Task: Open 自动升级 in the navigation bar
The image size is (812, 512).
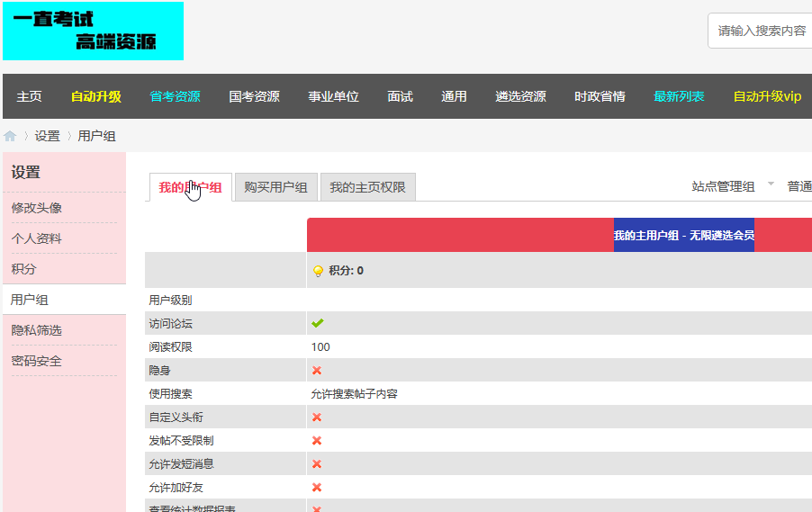Action: tap(95, 96)
